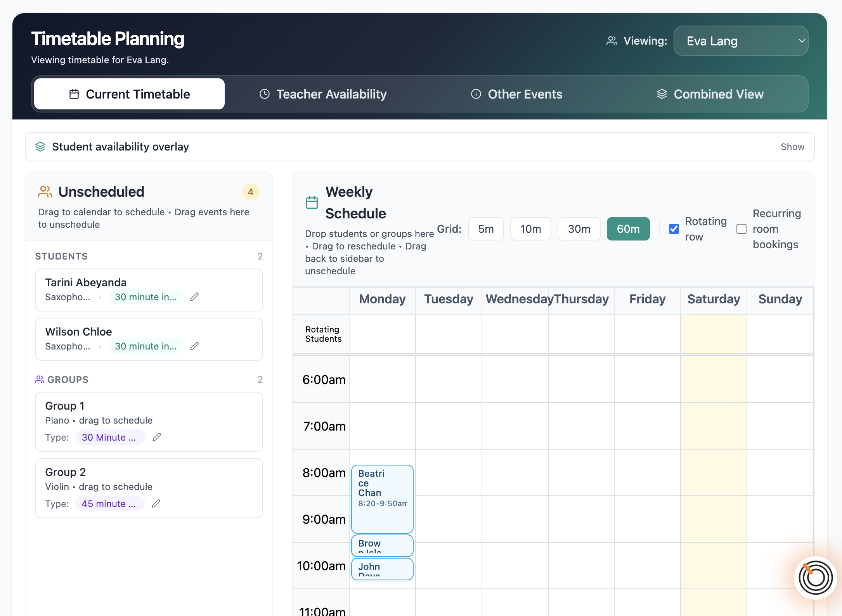Click Group 2's 45 minute type tag
Image resolution: width=842 pixels, height=616 pixels.
(x=110, y=504)
